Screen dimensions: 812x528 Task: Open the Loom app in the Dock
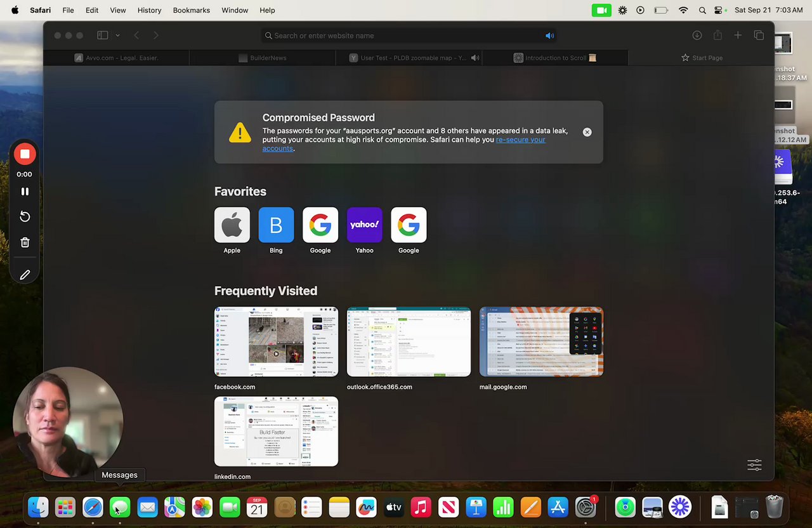pyautogui.click(x=679, y=507)
